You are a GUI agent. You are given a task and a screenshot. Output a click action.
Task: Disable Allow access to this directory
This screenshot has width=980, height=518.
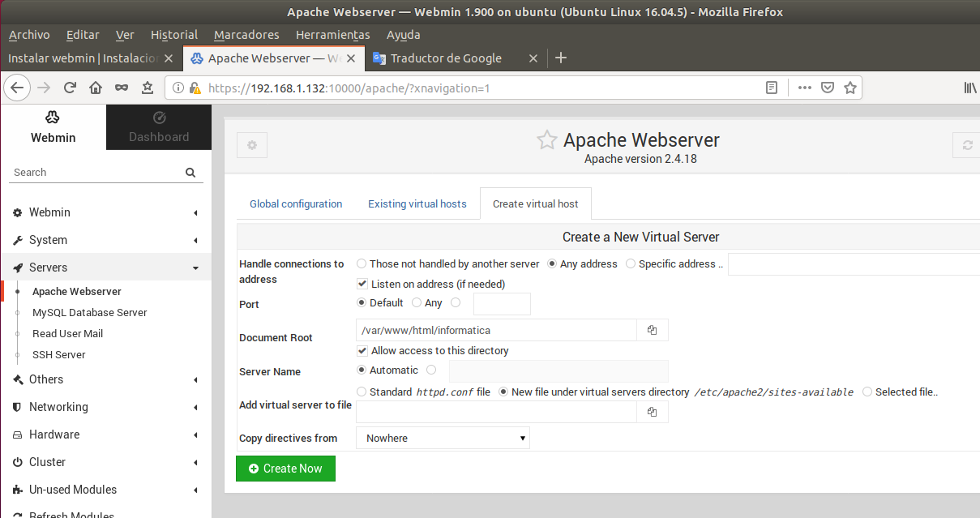coord(362,351)
